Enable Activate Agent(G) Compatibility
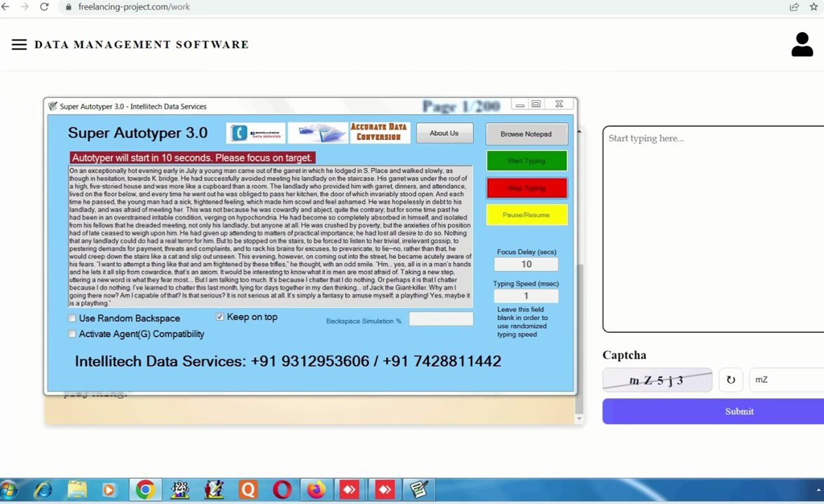The width and height of the screenshot is (824, 504). pyautogui.click(x=71, y=334)
